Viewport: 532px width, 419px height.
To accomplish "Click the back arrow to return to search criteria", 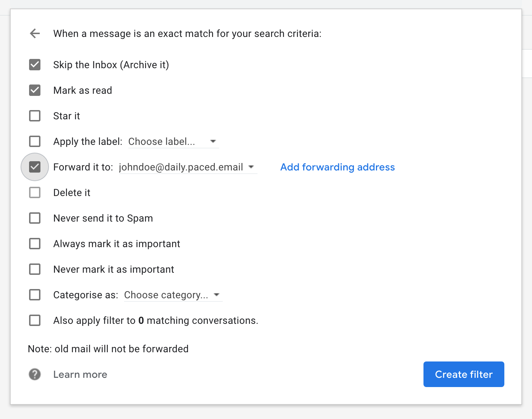I will [x=34, y=33].
